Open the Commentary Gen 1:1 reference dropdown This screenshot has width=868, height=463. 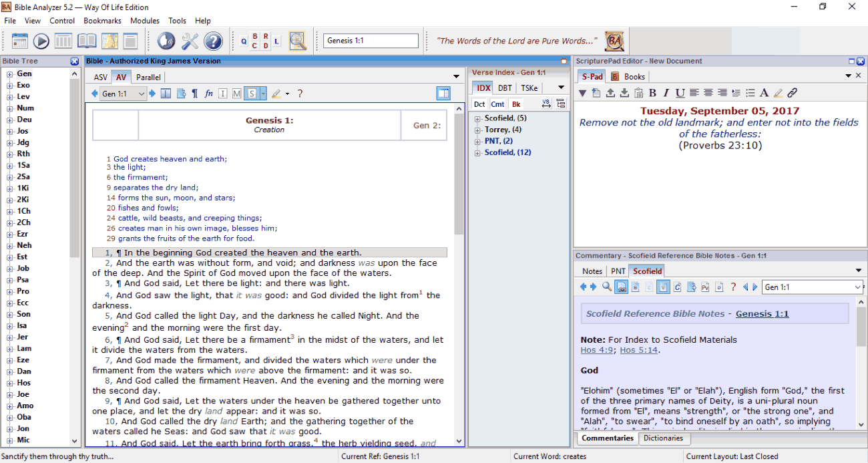click(x=812, y=287)
